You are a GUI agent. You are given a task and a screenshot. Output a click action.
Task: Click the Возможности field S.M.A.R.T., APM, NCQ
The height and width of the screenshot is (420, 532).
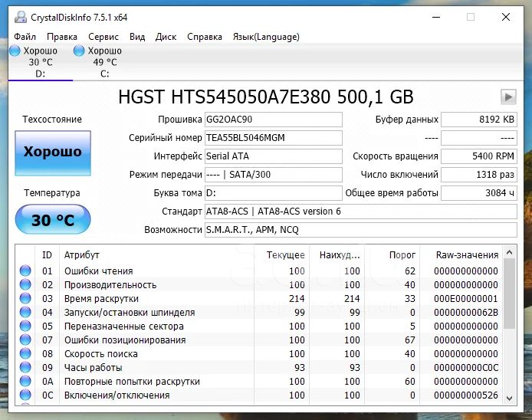click(x=361, y=230)
